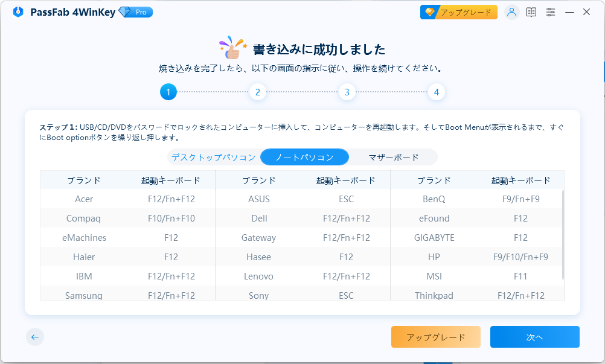Select step 1 circle indicator

[x=168, y=92]
